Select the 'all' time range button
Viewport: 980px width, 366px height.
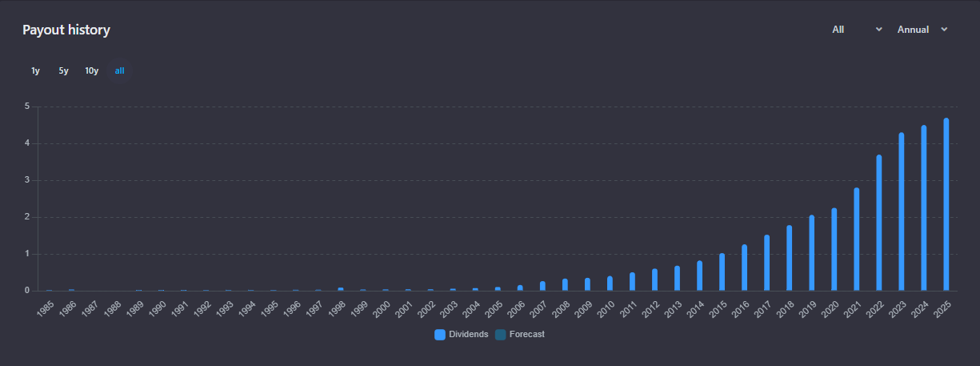click(119, 70)
